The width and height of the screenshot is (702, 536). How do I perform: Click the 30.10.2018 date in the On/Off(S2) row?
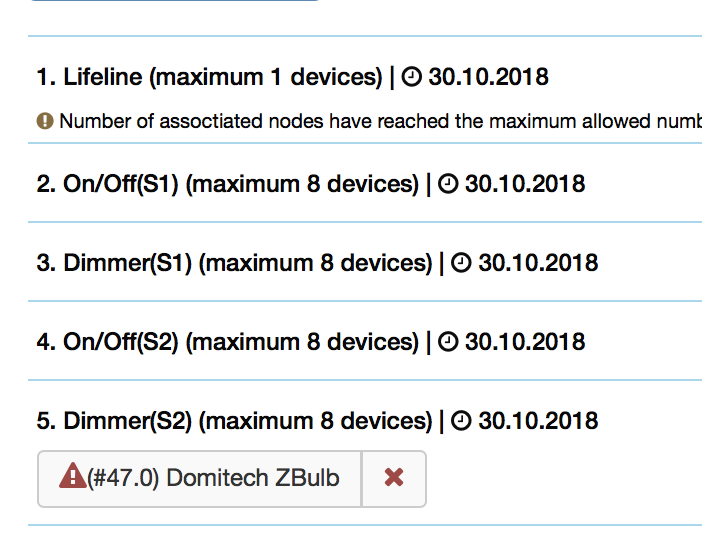point(525,342)
